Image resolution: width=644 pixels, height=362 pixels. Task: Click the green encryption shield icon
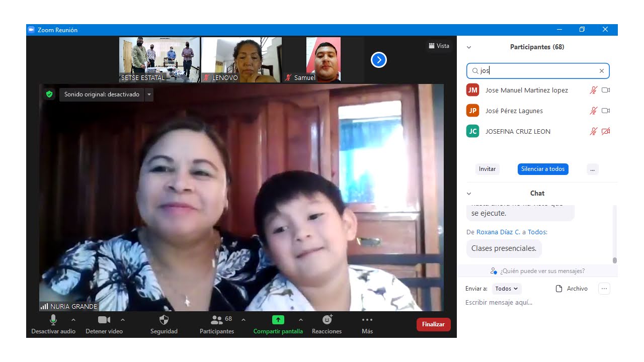pos(49,94)
